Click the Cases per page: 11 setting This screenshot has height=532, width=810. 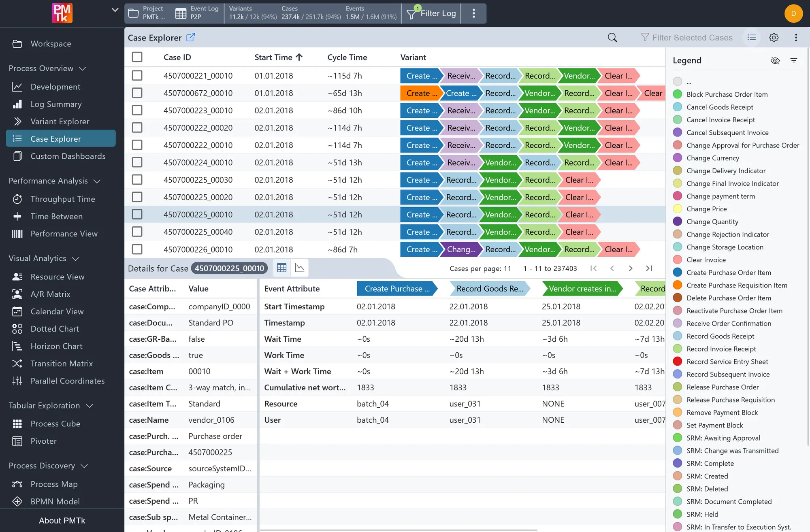point(480,268)
